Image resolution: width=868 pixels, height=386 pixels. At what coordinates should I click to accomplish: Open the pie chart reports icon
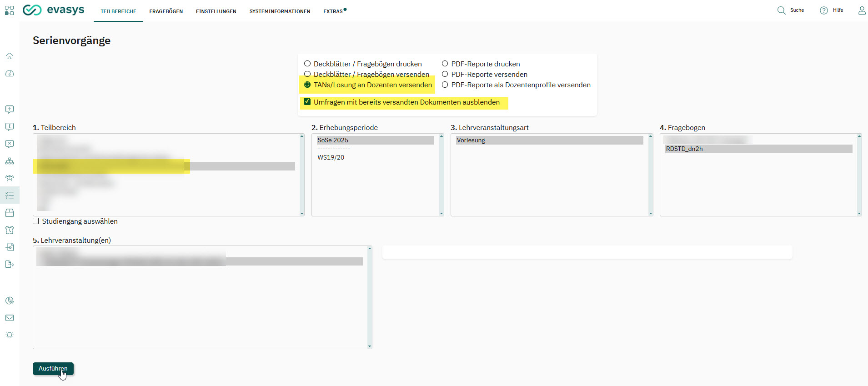[x=10, y=301]
